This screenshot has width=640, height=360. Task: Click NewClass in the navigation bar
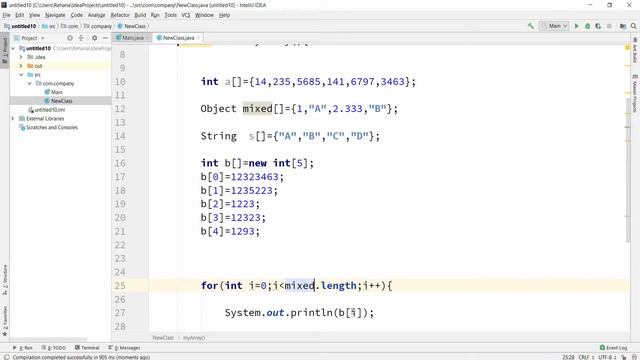point(132,26)
